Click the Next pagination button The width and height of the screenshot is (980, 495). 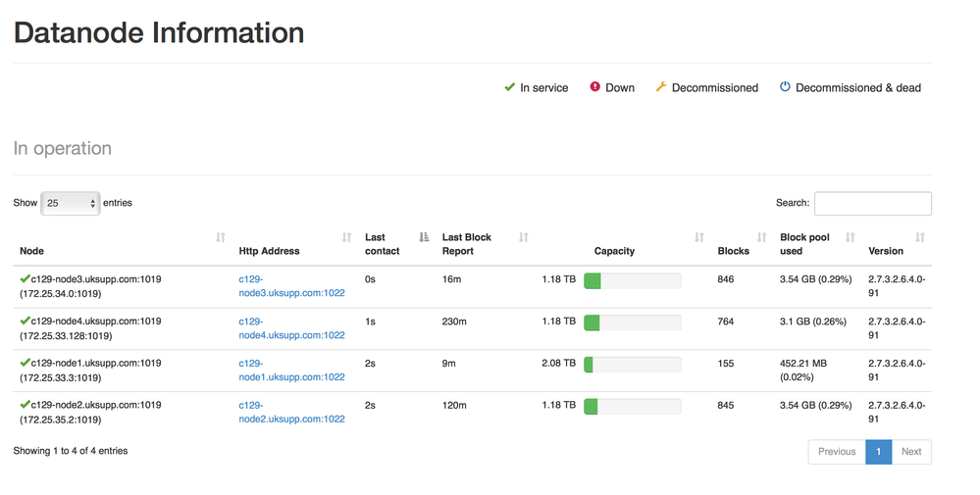[x=911, y=452]
